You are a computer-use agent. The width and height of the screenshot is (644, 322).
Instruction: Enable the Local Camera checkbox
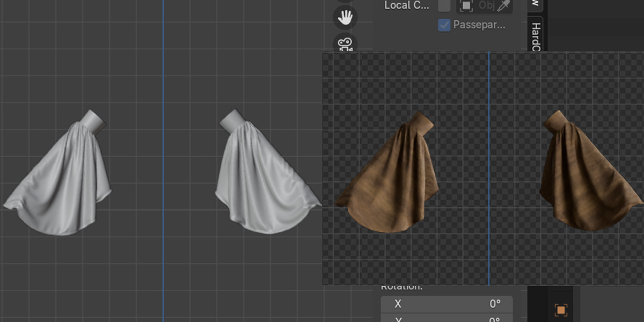(x=444, y=5)
